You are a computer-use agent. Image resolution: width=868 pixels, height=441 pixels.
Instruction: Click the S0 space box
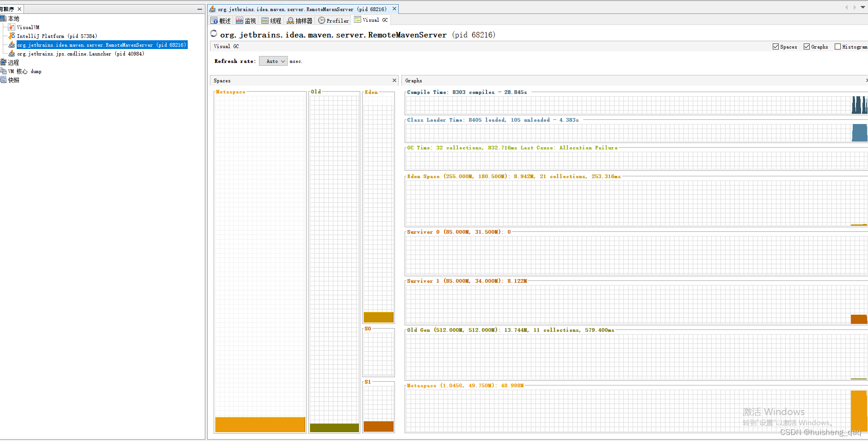coord(378,354)
